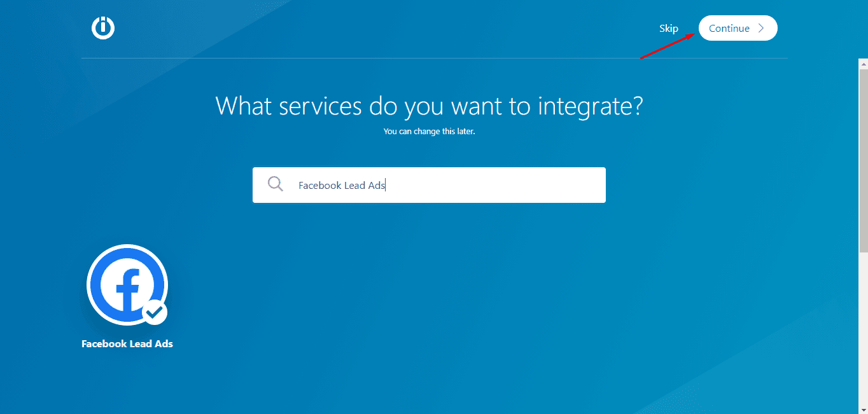Skip the service integration step
This screenshot has height=414, width=868.
[668, 29]
